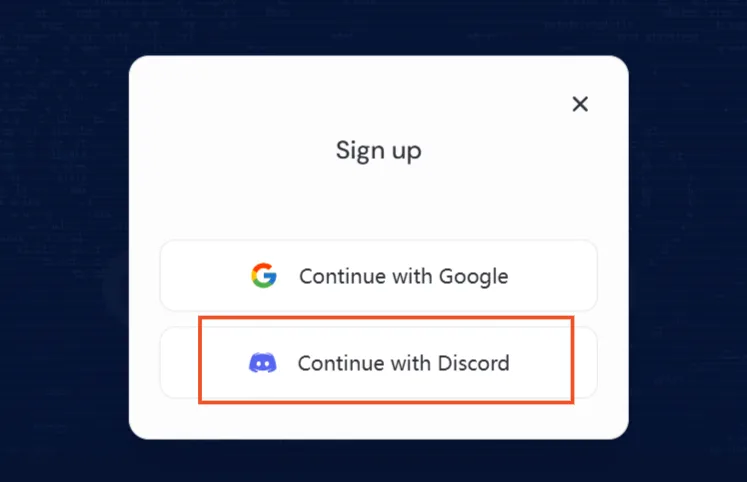Click empty area inside the Google button
This screenshot has width=747, height=482.
click(x=553, y=276)
